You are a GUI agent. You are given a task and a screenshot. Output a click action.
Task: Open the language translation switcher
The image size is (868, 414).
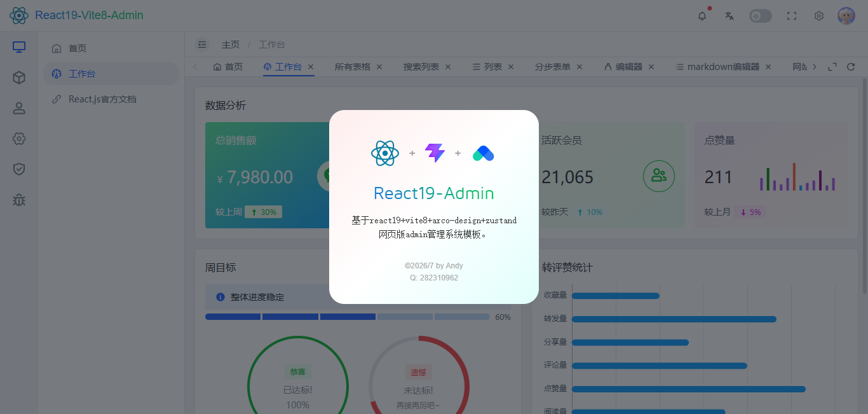point(729,16)
